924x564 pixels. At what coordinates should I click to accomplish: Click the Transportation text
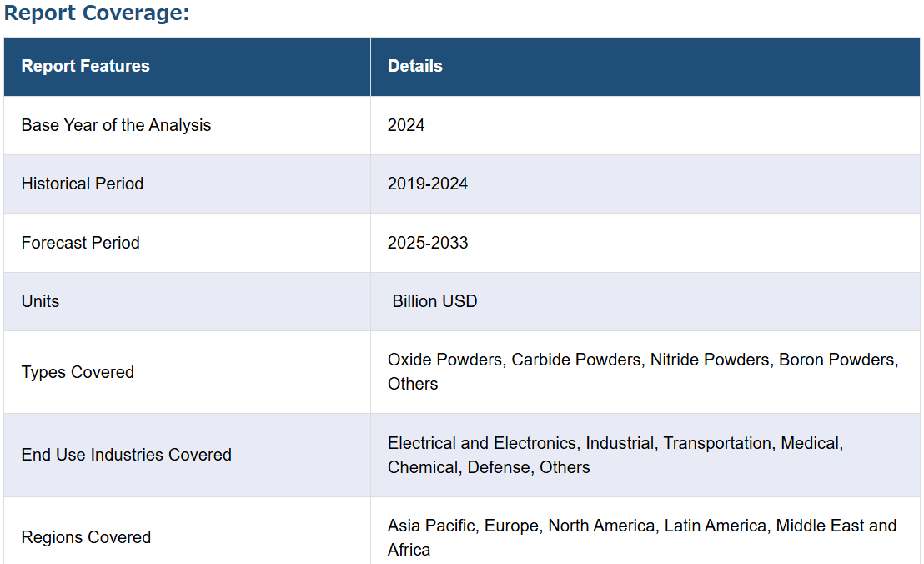point(717,443)
